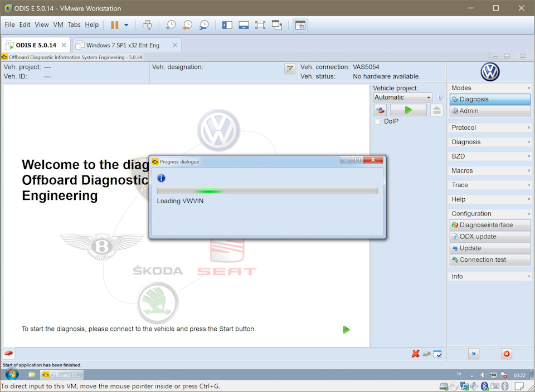
Task: Open Diagnoseinterface configuration
Action: point(490,225)
